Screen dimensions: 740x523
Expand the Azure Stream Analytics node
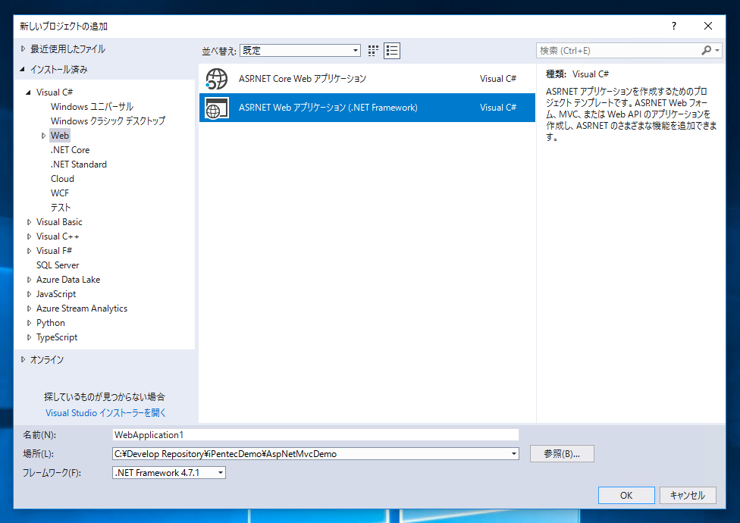[29, 309]
